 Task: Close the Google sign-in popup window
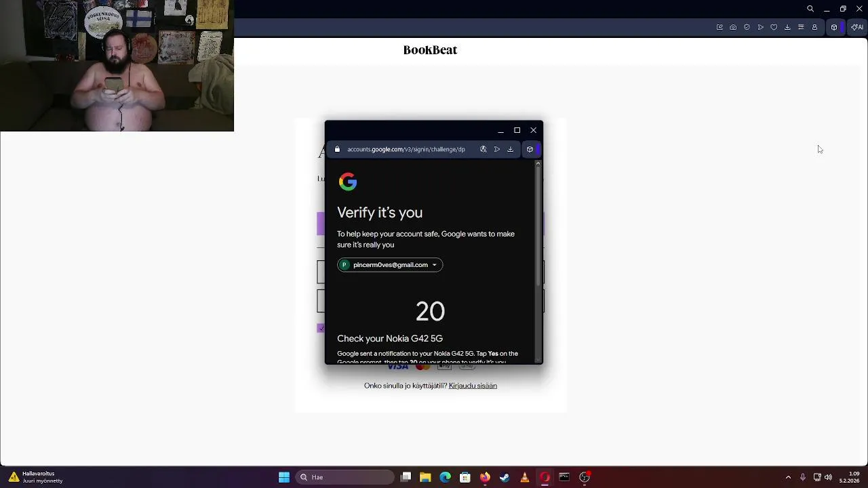point(533,130)
